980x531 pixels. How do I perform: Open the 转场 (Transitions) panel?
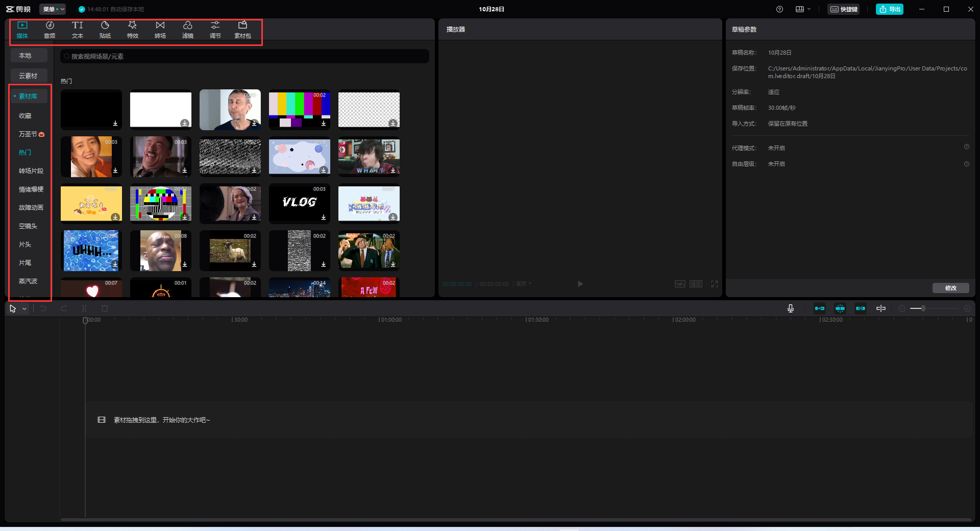tap(160, 30)
